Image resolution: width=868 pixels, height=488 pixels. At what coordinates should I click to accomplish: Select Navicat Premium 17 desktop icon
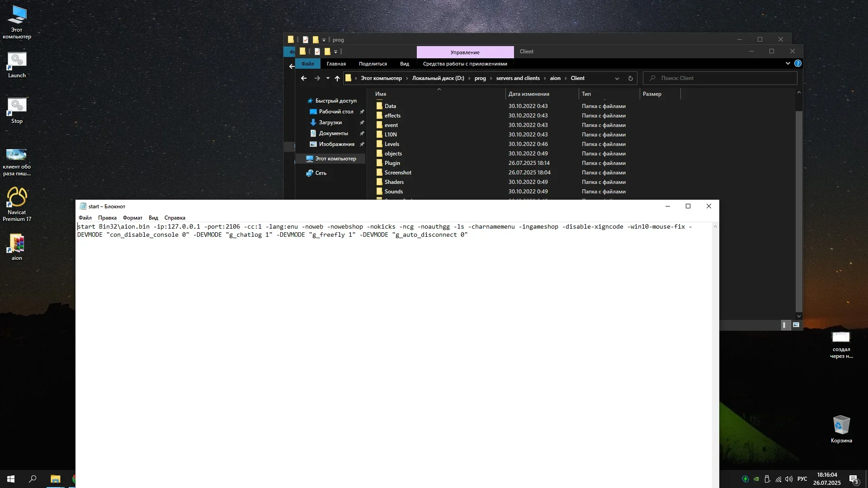(17, 204)
